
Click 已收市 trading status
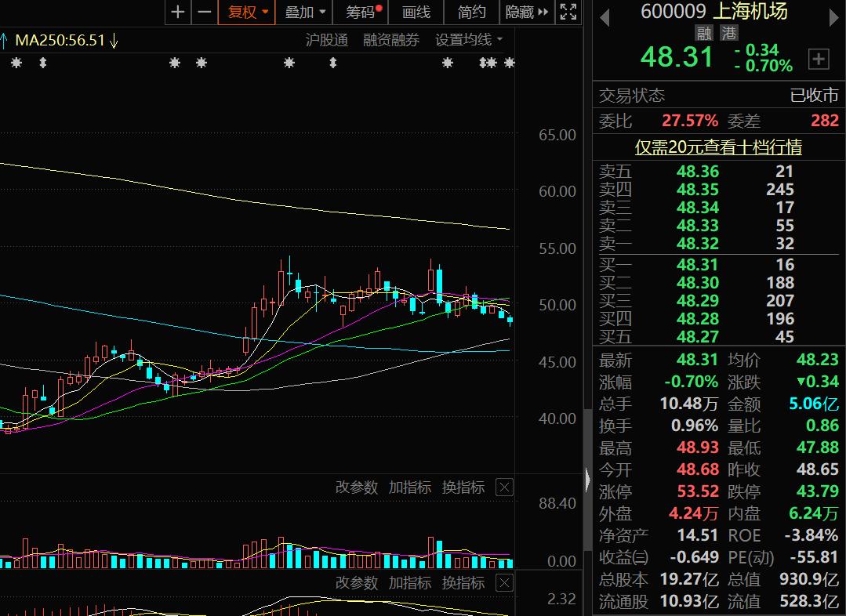click(x=814, y=96)
